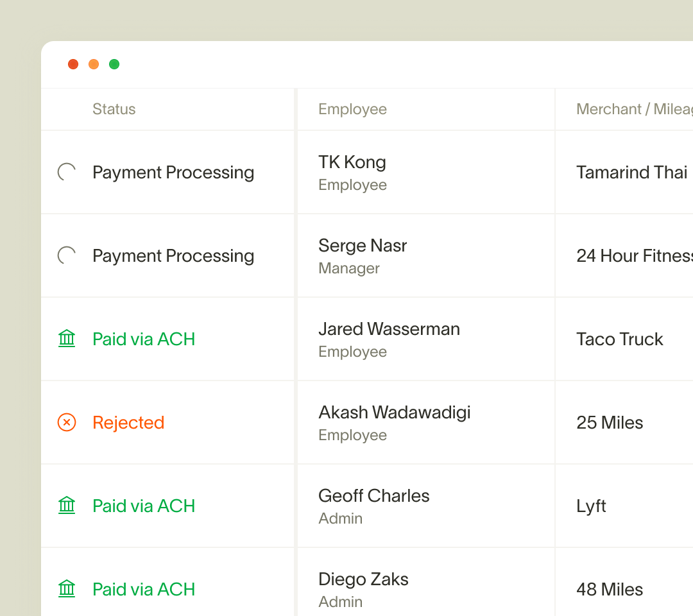Click the Taco Truck merchant cell
This screenshot has width=693, height=616.
click(x=620, y=339)
